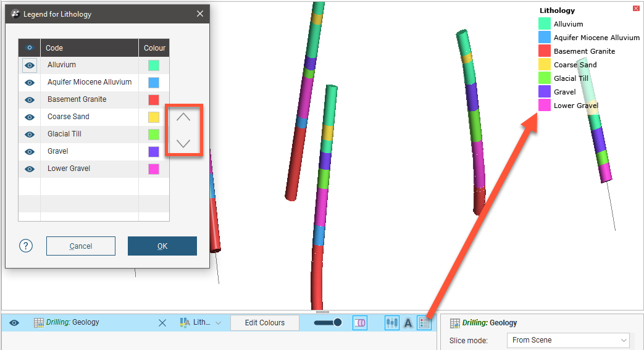Click the Alluvium swatch in scene legend

545,24
